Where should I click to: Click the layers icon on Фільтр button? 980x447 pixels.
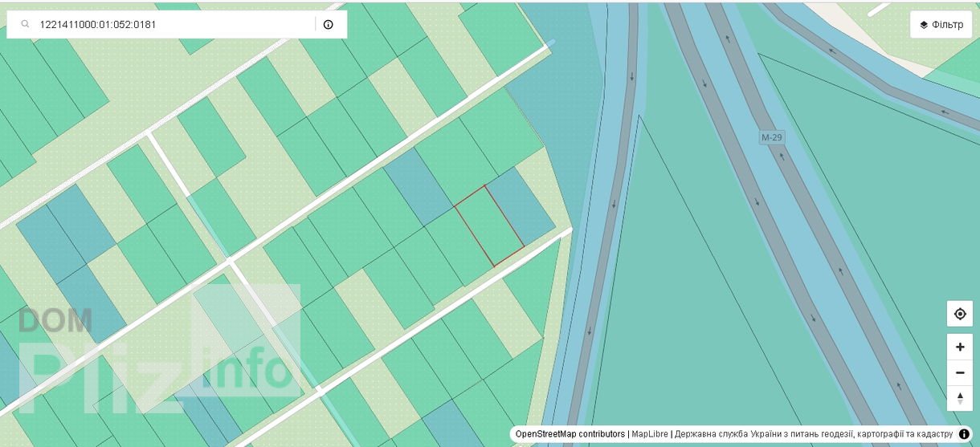point(924,25)
